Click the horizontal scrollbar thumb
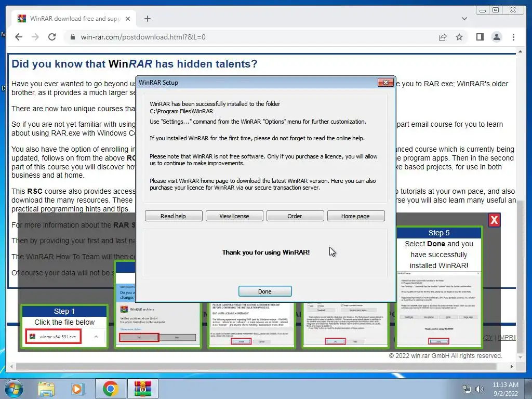 coord(256,366)
